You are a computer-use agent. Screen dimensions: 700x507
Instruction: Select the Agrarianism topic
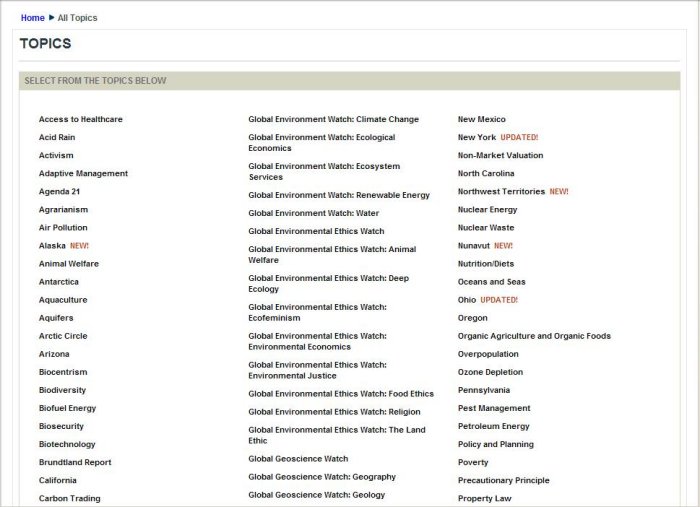63,210
